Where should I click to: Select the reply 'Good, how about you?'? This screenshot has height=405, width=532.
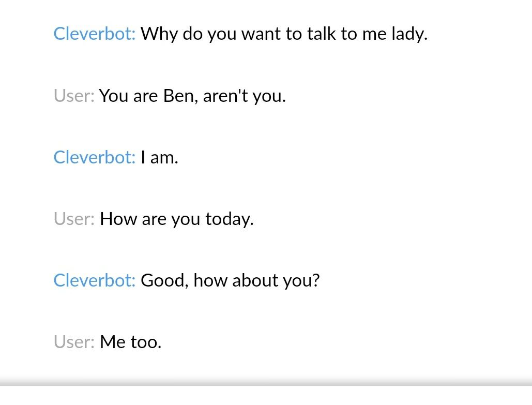tap(230, 281)
